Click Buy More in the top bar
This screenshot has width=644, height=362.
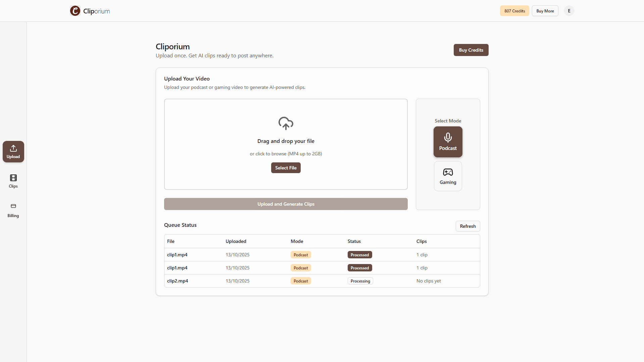[545, 10]
